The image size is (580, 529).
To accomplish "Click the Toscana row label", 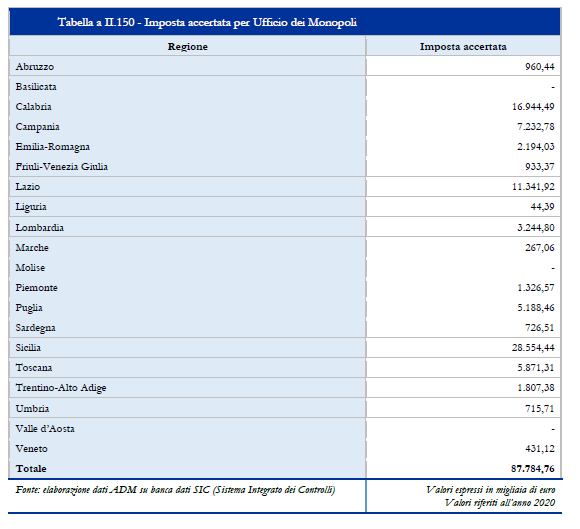I will coord(34,368).
